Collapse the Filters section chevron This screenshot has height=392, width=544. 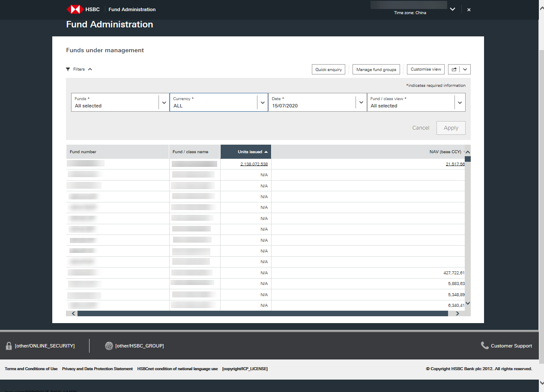[x=90, y=69]
